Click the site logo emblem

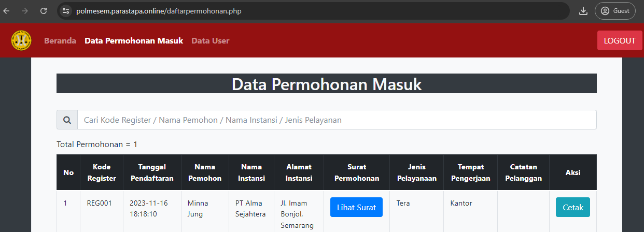tap(21, 40)
